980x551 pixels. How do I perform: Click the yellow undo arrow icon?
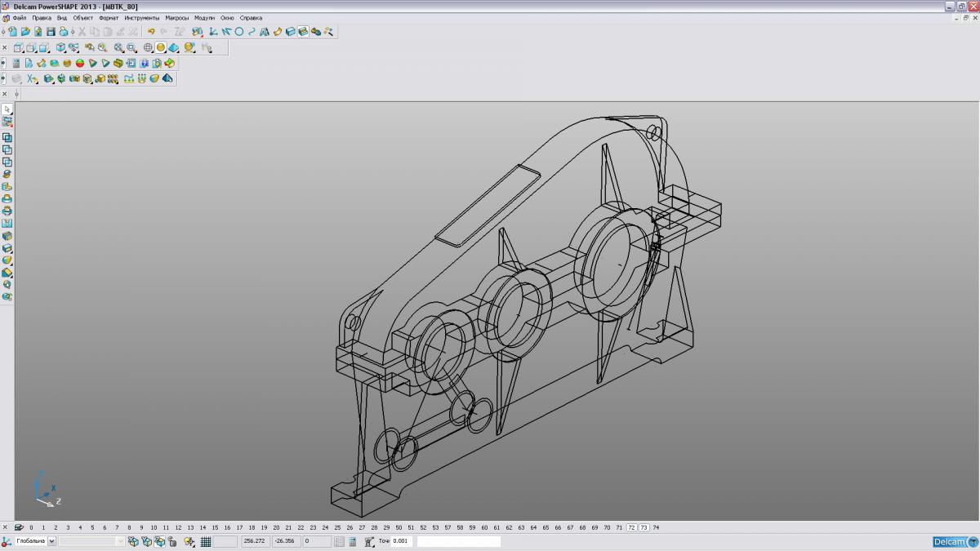[x=151, y=32]
